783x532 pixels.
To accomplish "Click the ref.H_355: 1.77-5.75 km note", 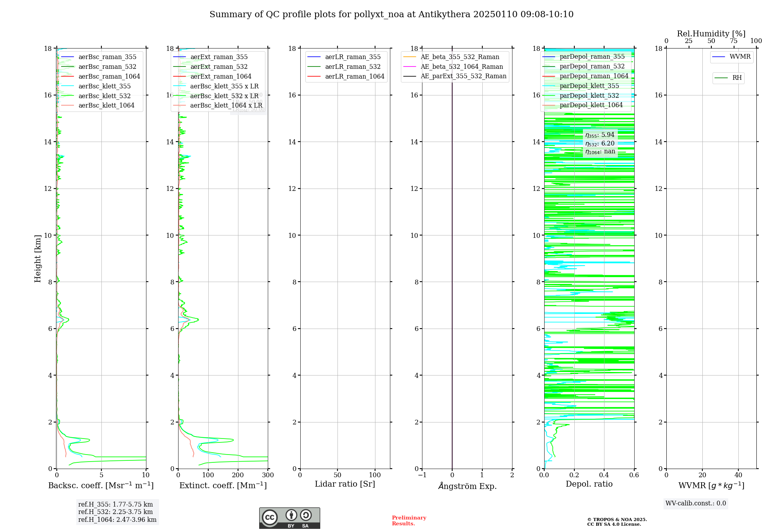I will coord(115,505).
